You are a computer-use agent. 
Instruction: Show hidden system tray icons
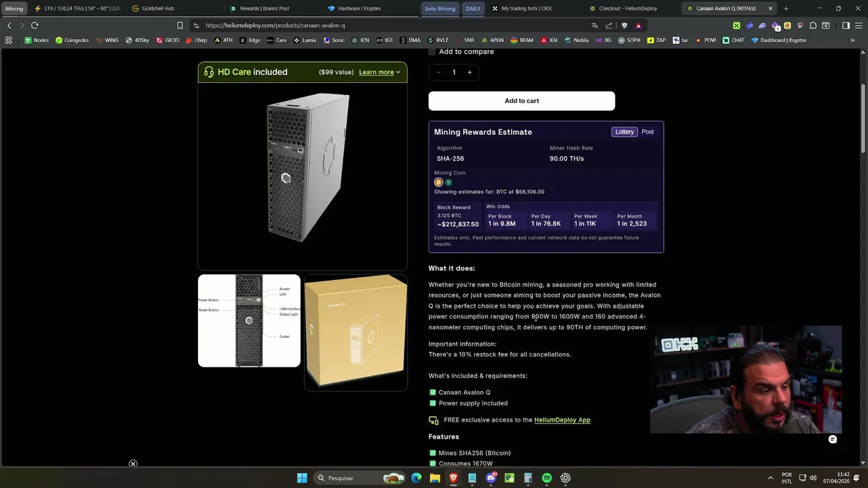click(770, 478)
